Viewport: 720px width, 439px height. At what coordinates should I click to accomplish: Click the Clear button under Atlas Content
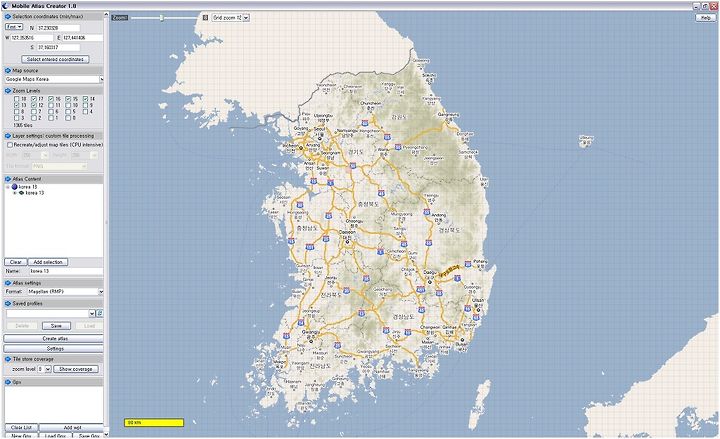[16, 262]
